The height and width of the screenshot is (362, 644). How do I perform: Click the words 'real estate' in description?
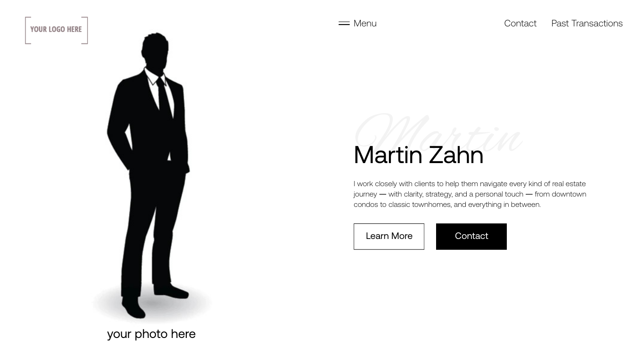tap(569, 184)
